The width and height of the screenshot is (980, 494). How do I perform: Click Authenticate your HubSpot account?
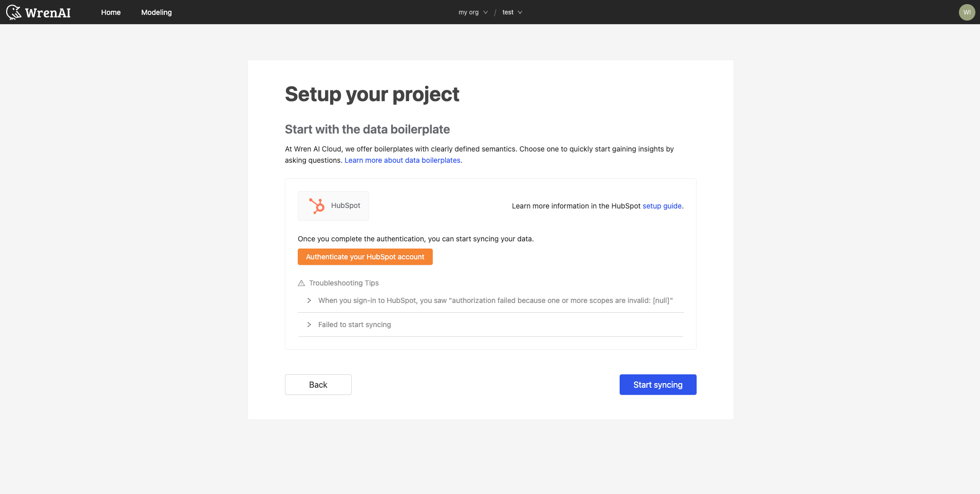tap(365, 257)
